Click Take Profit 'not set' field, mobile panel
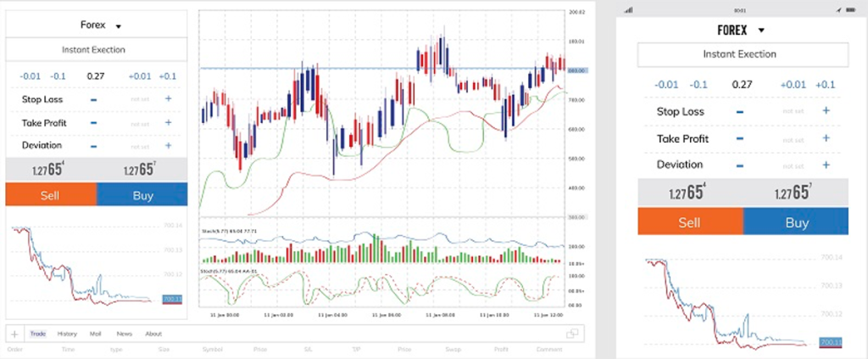The height and width of the screenshot is (359, 868). coord(793,139)
